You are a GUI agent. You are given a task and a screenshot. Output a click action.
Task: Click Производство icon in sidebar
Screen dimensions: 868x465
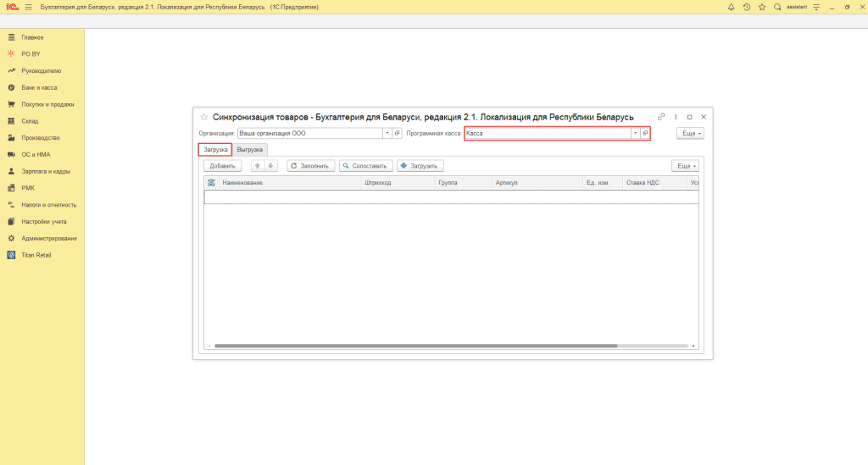coord(11,138)
